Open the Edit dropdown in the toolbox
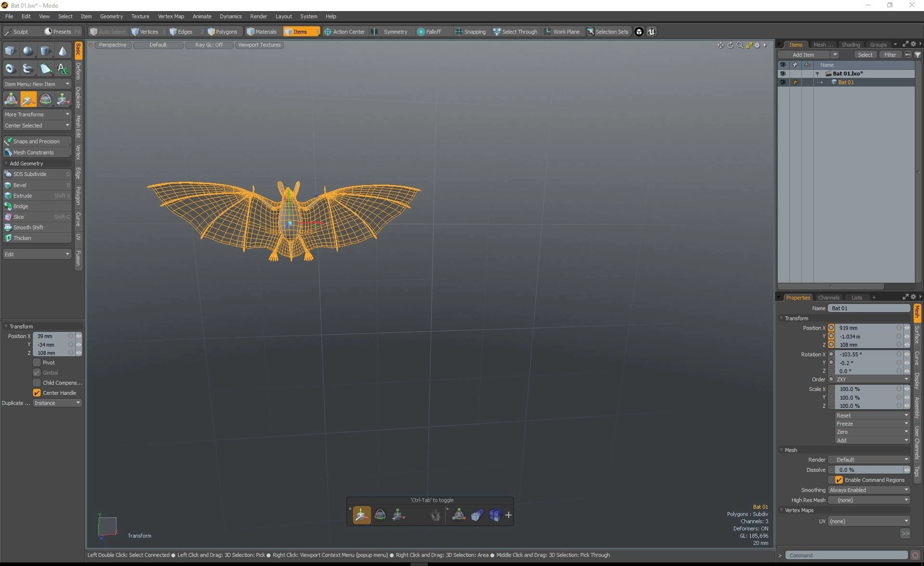Screen dimensions: 924x566 37,254
